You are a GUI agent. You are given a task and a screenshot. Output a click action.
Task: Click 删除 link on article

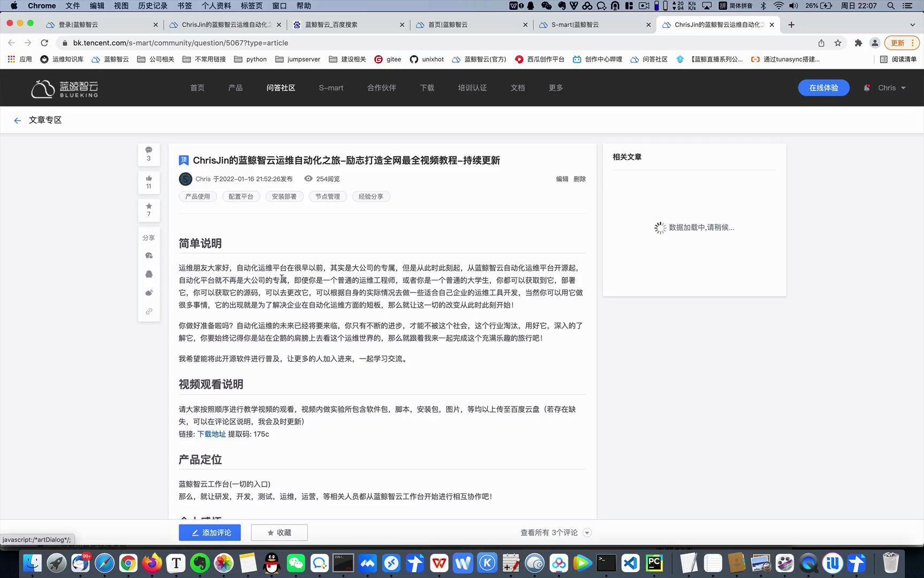click(x=580, y=179)
